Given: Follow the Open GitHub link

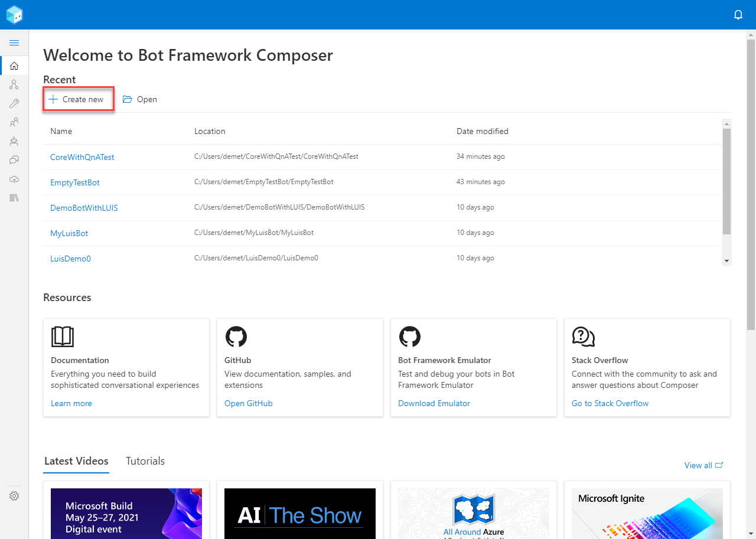Looking at the screenshot, I should coord(249,403).
